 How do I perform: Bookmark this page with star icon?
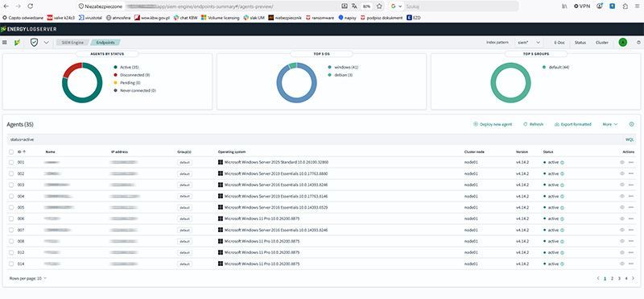pos(379,6)
